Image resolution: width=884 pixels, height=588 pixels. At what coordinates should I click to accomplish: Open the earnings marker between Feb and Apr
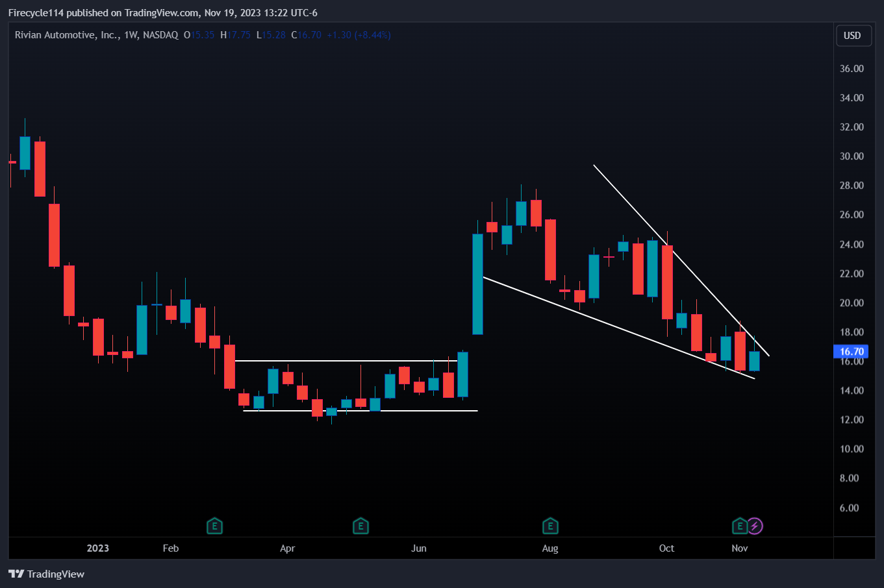coord(214,526)
